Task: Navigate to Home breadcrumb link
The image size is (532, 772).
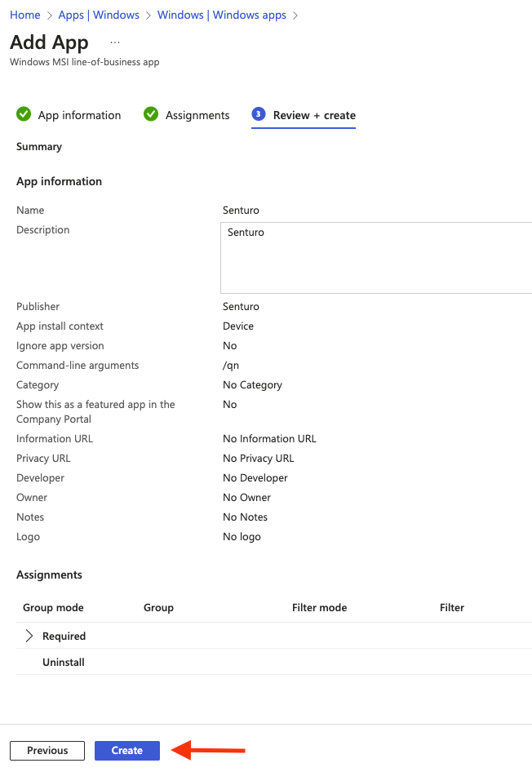Action: 25,15
